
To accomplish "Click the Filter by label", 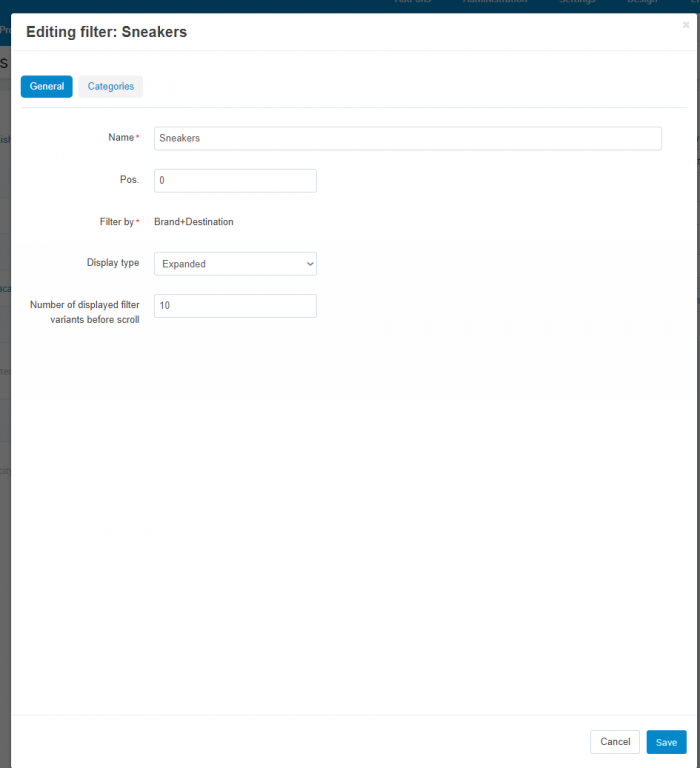I will [119, 222].
